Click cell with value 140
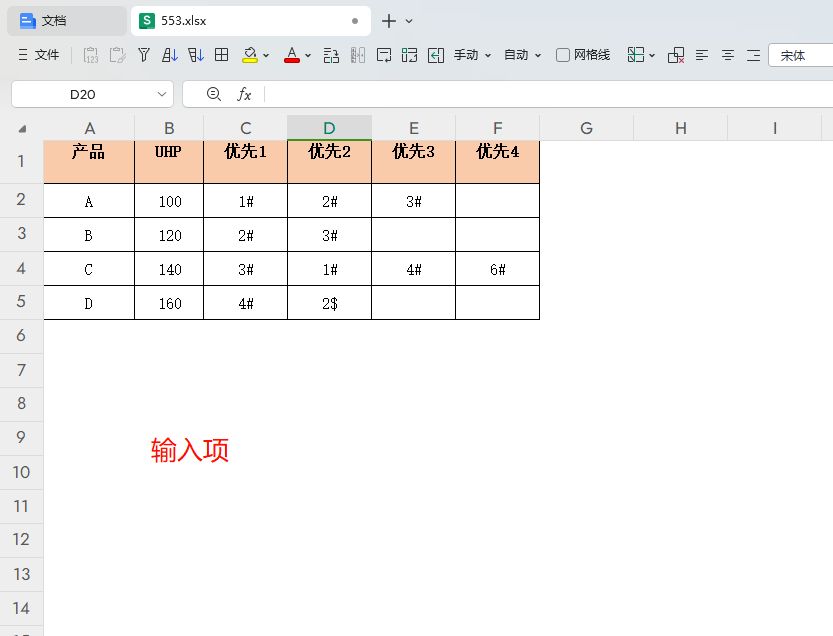Viewport: 833px width, 636px height. point(169,269)
